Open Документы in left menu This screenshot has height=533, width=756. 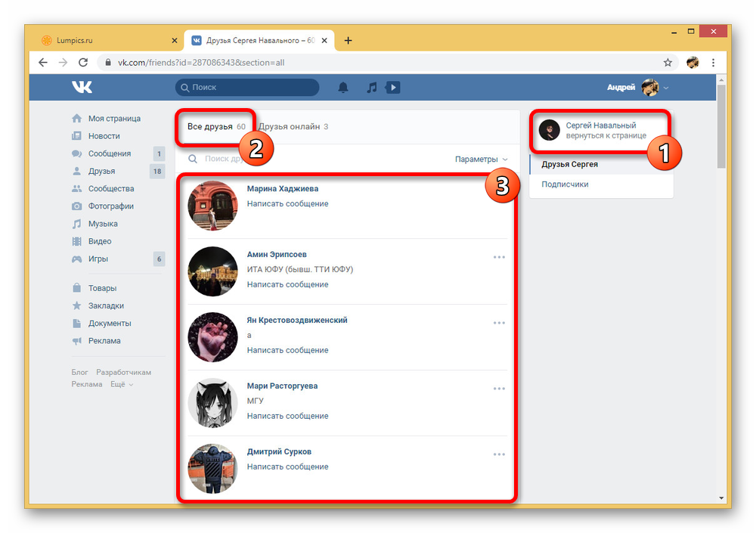pos(110,323)
